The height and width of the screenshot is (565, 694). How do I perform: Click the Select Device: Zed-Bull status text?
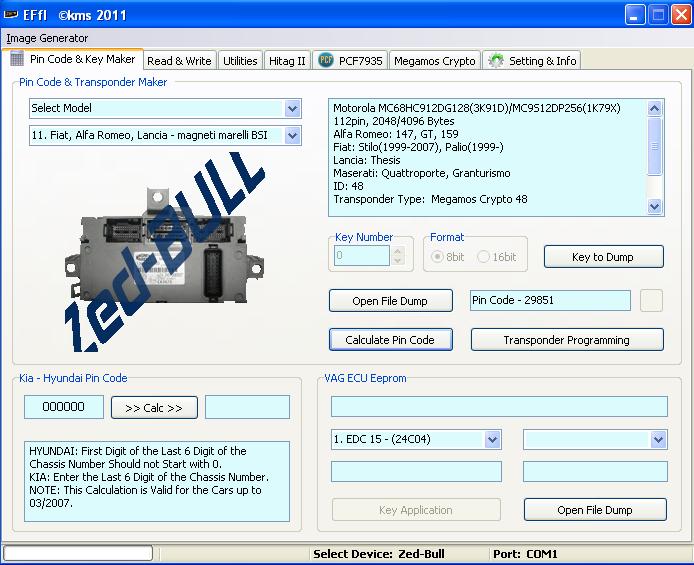[x=379, y=554]
